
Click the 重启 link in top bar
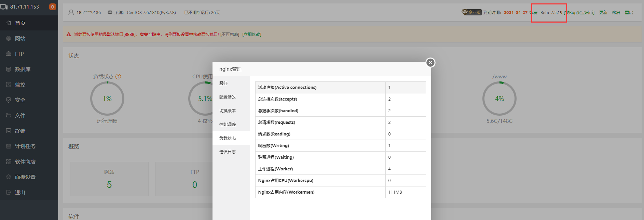629,12
